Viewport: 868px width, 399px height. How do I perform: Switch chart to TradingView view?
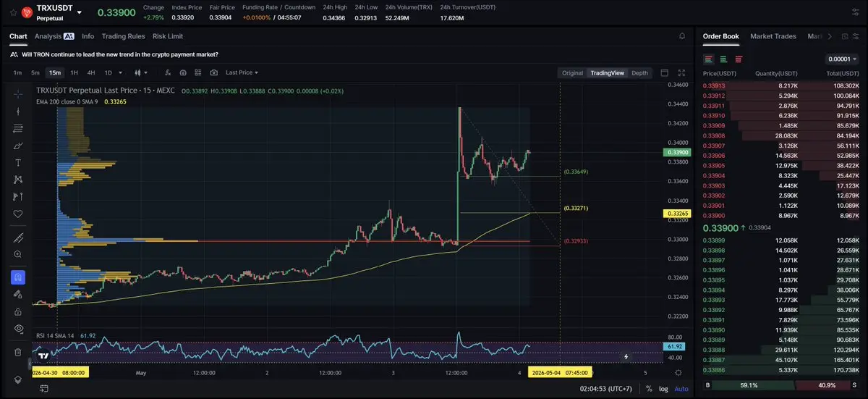[x=607, y=72]
